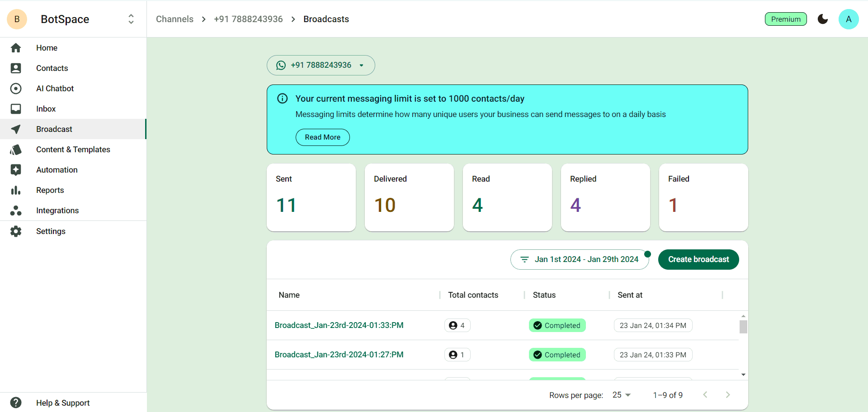Click Completed status of 01:27:PM broadcast
Screen dimensions: 868x412
(x=557, y=355)
